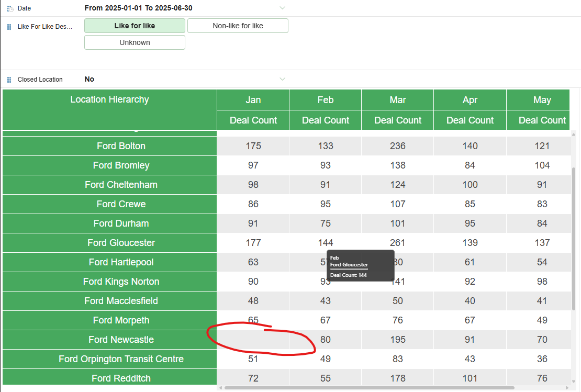Image resolution: width=581 pixels, height=392 pixels.
Task: Click the table scroll down arrow
Action: pos(574,381)
